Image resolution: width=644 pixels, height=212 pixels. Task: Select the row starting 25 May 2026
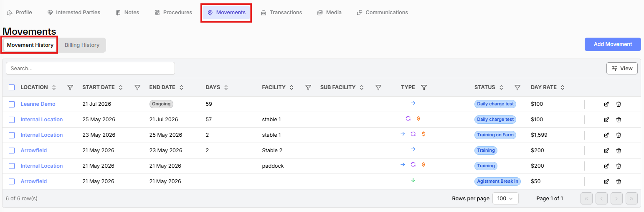(x=12, y=120)
